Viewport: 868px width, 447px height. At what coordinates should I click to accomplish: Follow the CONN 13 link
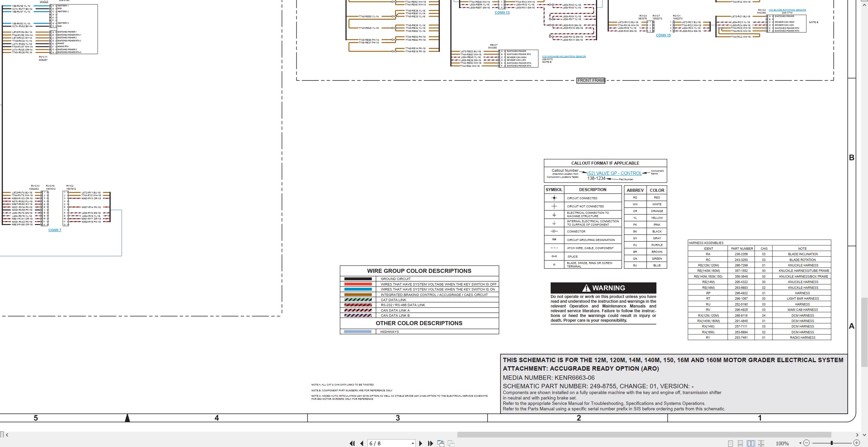[x=502, y=13]
